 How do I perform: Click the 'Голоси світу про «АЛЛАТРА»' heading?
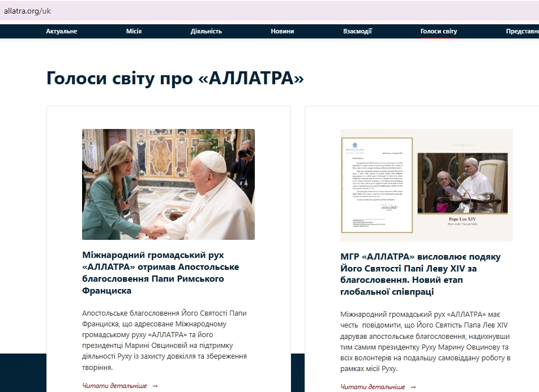pos(175,78)
